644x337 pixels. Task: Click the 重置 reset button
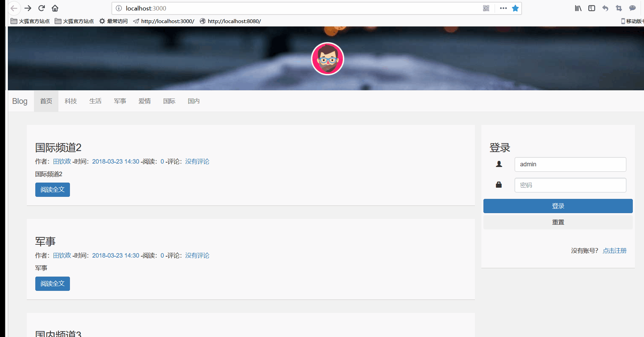pyautogui.click(x=558, y=222)
